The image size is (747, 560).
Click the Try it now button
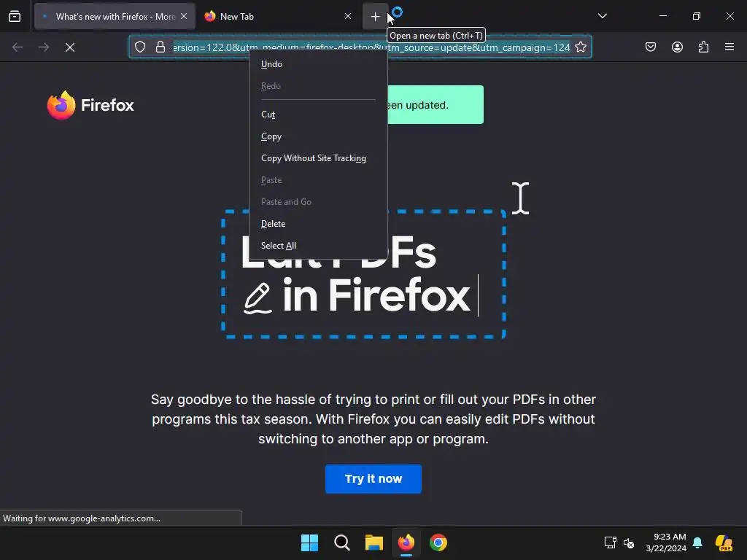click(373, 479)
